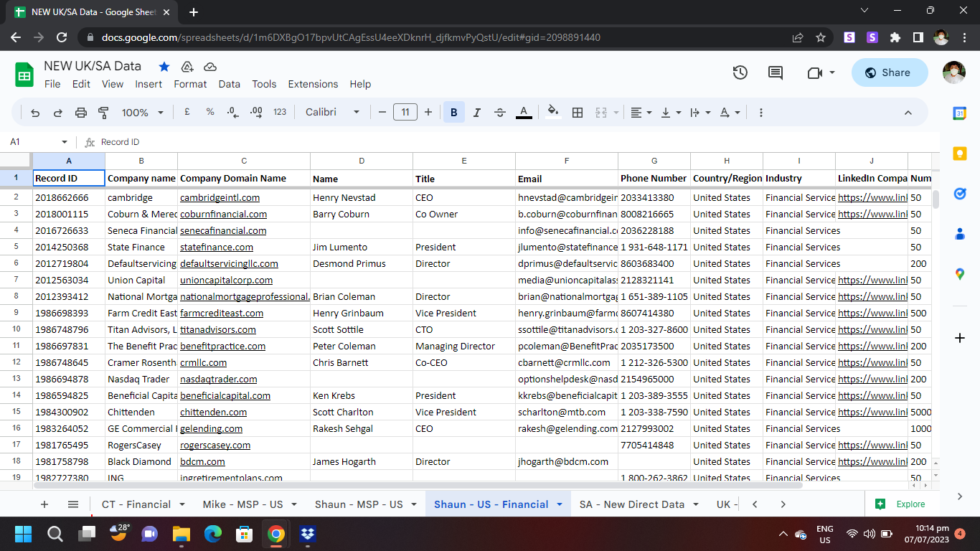
Task: Click the Borders icon in toolbar
Action: 578,113
